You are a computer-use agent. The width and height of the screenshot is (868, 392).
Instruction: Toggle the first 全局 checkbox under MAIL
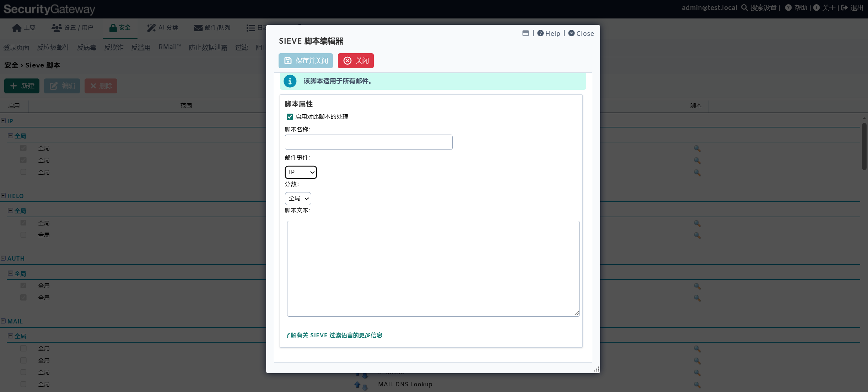(x=23, y=348)
